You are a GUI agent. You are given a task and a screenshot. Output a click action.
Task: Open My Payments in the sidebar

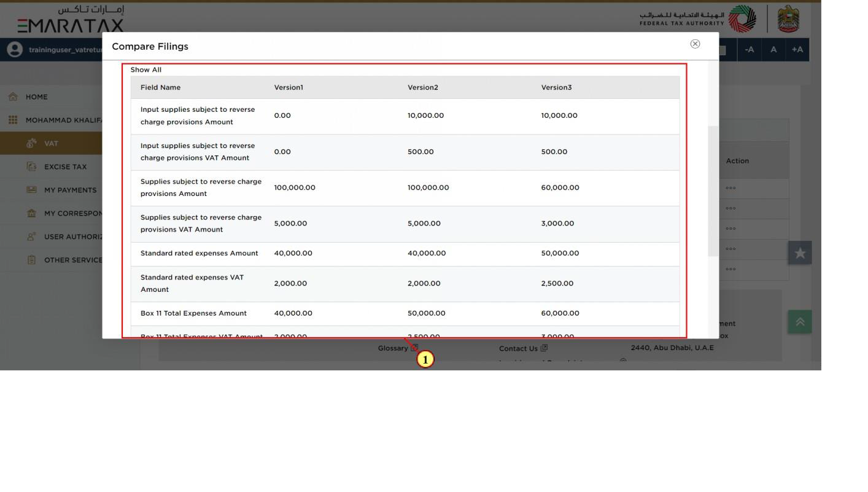[x=70, y=190]
